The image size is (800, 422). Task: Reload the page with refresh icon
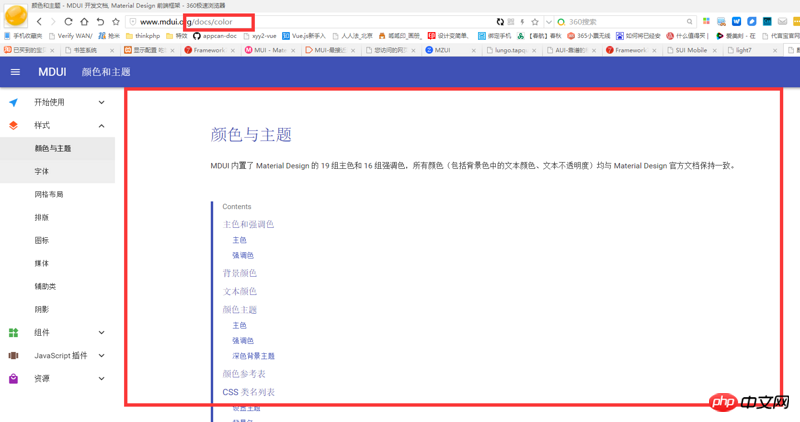(68, 22)
